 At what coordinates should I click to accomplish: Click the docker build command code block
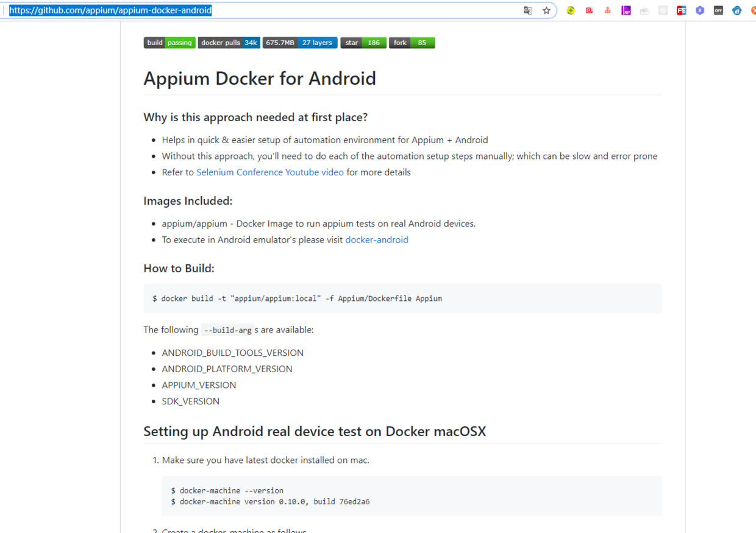[402, 298]
